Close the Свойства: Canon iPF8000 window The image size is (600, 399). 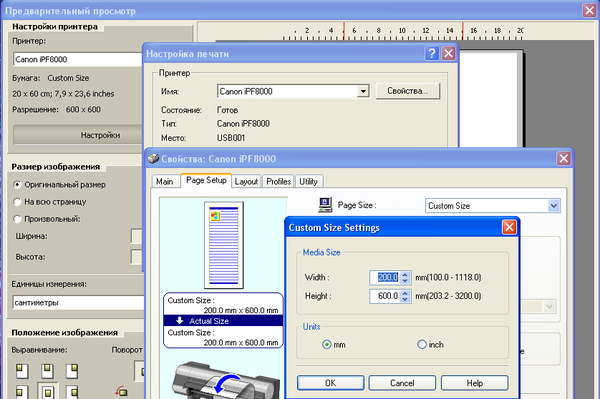coord(564,158)
